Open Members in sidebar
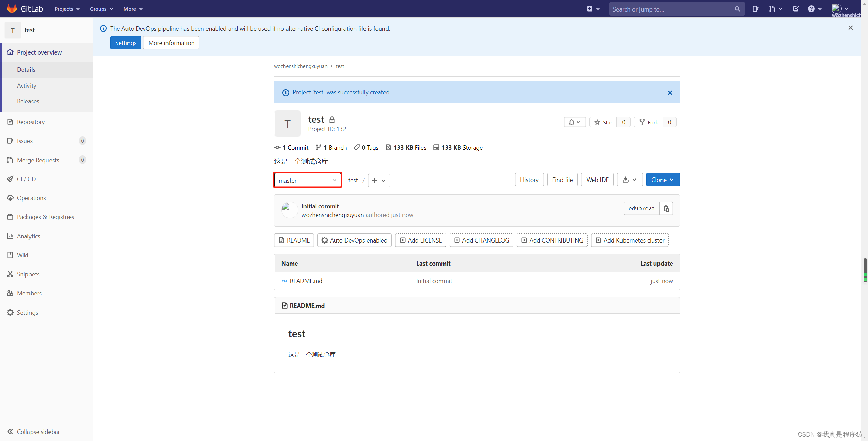Screen dimensions: 868x441 [47, 293]
